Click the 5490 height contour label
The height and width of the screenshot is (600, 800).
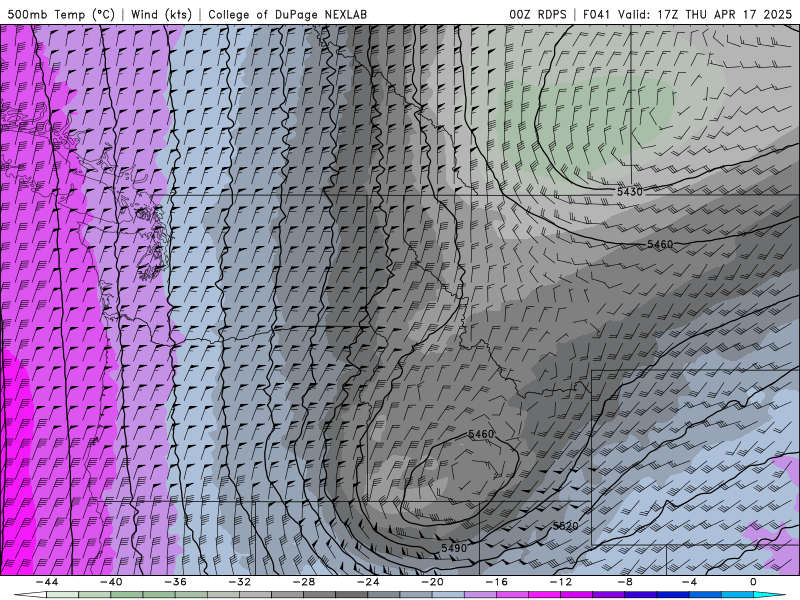(x=454, y=548)
